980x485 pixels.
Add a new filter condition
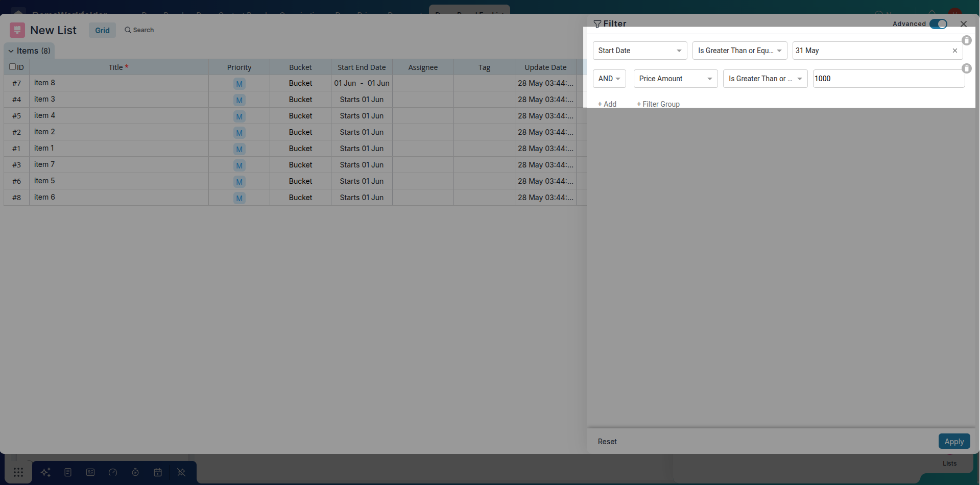(607, 104)
